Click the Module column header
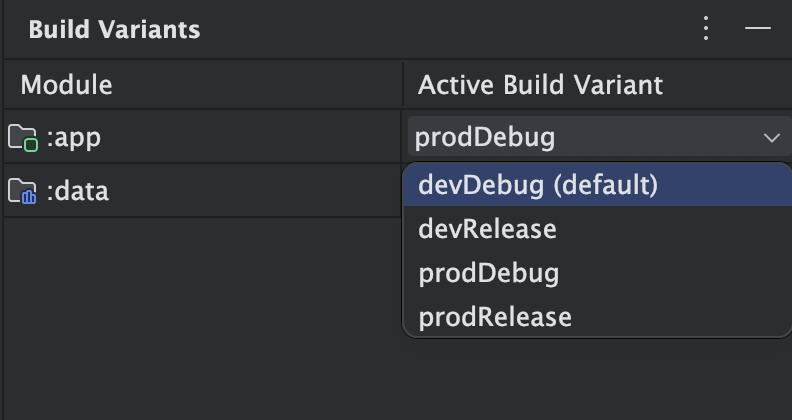 coord(66,85)
